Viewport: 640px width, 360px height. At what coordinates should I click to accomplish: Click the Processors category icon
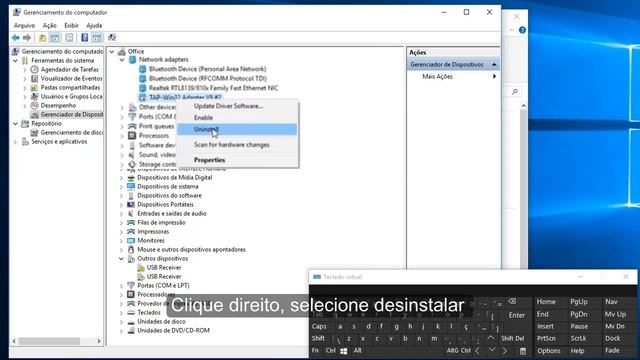point(132,136)
